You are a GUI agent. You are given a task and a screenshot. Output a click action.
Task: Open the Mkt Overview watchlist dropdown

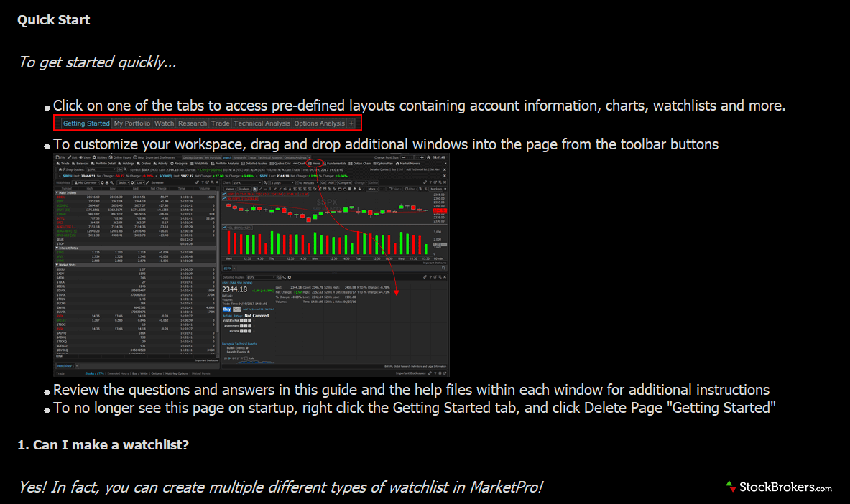coord(86,182)
